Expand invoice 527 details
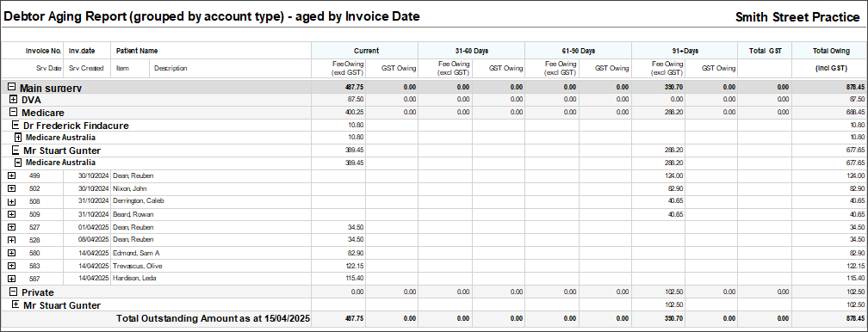868x332 pixels. pyautogui.click(x=12, y=227)
